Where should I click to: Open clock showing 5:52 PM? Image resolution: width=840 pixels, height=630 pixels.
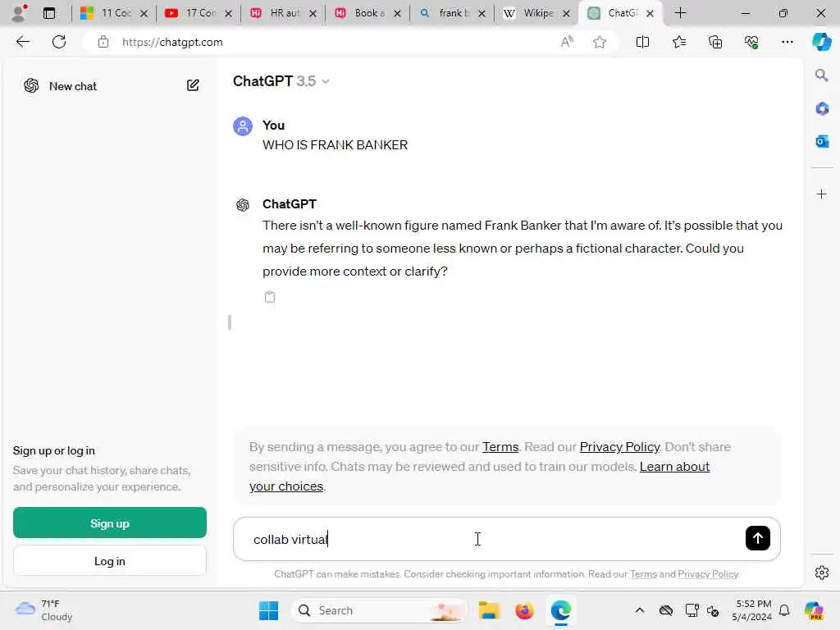click(752, 610)
